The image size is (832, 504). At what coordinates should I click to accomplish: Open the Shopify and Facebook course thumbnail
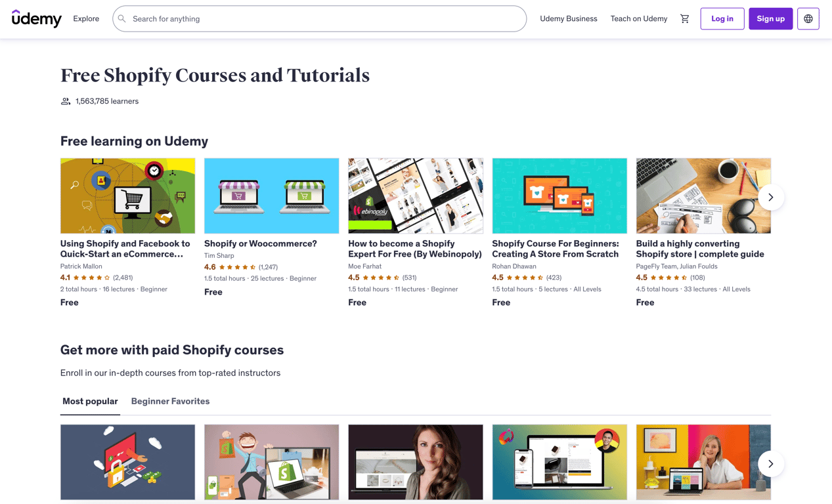(x=127, y=196)
